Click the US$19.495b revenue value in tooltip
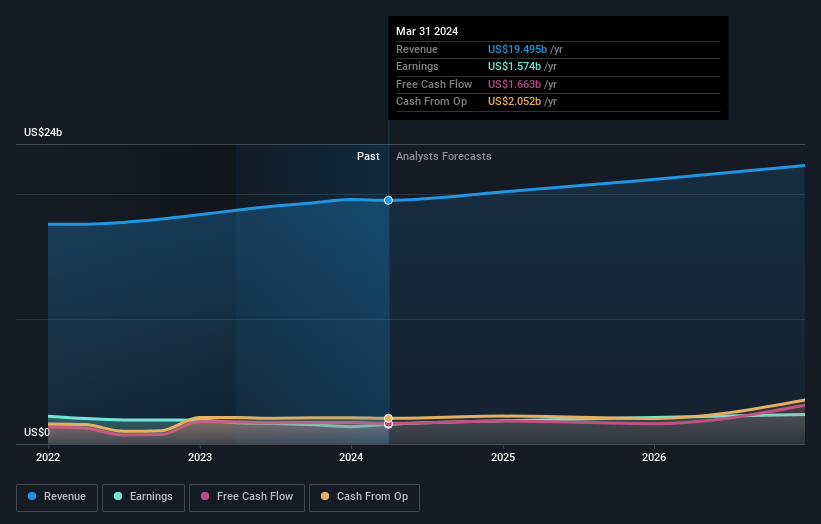 [517, 49]
